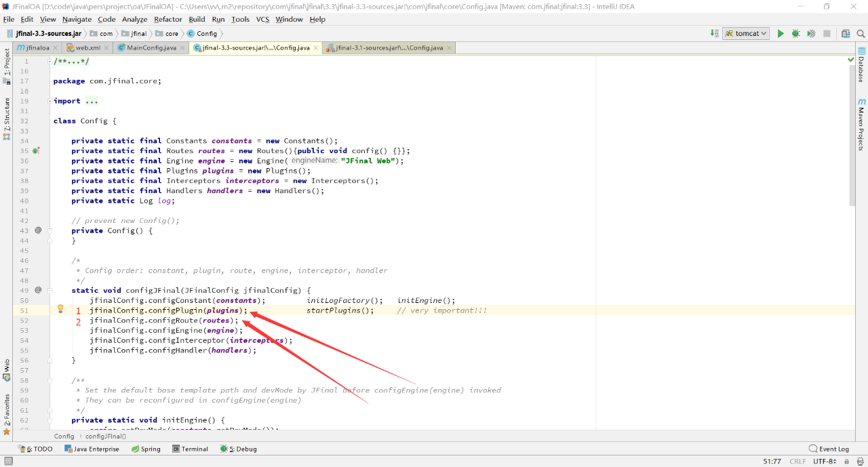
Task: Open the 1: Project tool window
Action: pos(7,66)
